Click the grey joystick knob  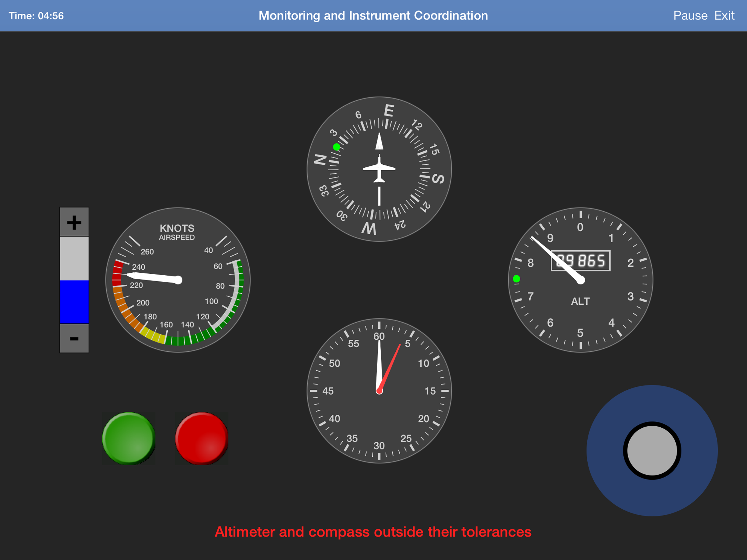point(652,451)
